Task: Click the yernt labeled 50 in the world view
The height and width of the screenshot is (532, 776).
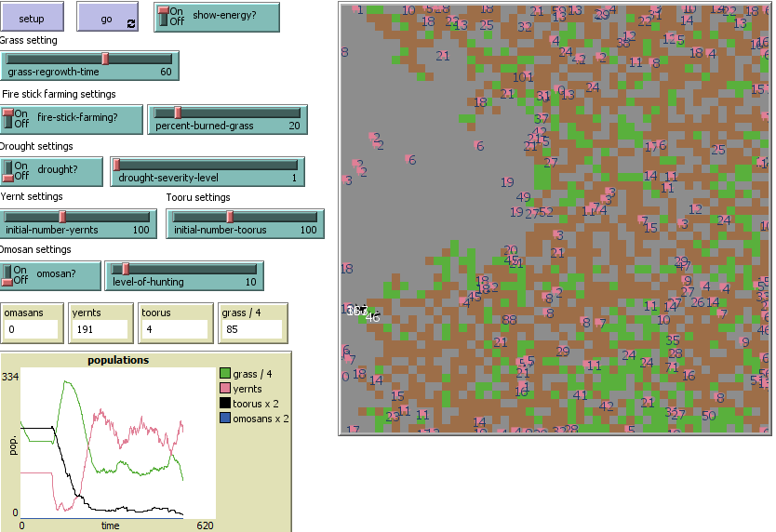Action: point(709,415)
